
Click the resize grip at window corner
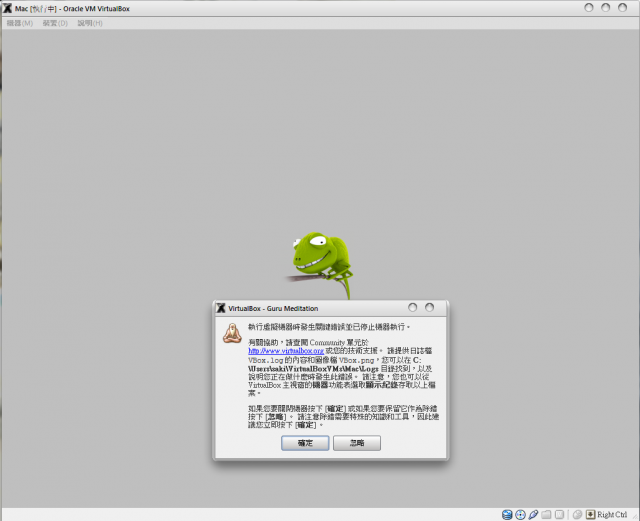click(635, 516)
